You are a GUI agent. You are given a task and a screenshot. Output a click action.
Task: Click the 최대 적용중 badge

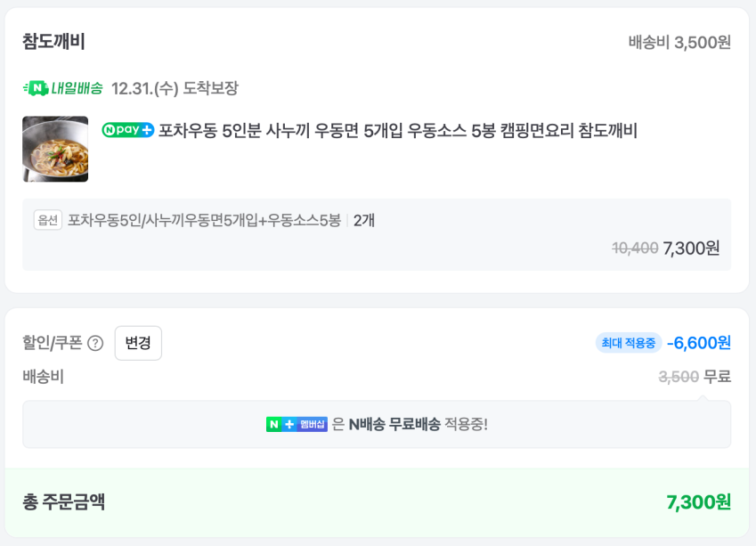628,343
